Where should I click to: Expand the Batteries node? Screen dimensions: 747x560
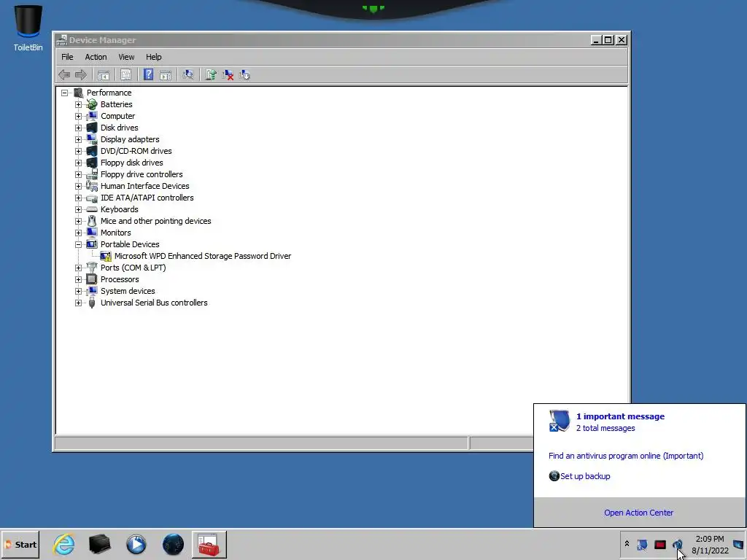[x=79, y=104]
